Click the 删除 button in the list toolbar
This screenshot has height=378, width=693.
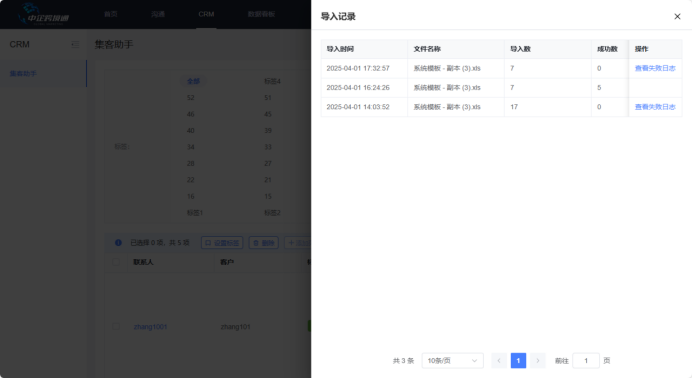point(263,243)
